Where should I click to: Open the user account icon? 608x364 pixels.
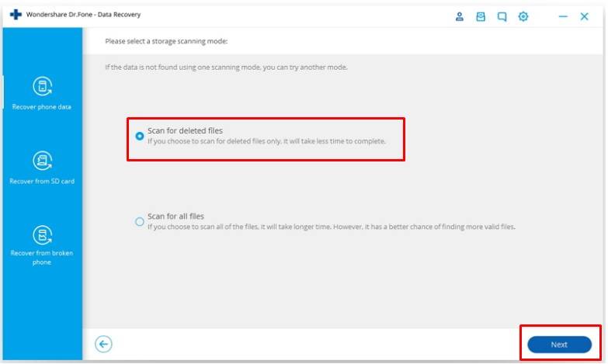click(459, 16)
